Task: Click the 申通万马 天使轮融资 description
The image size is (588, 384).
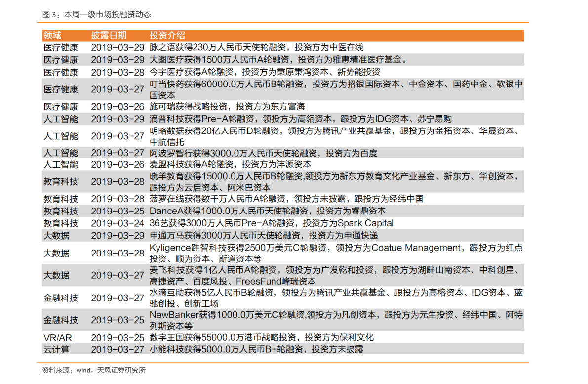Action: pyautogui.click(x=264, y=235)
